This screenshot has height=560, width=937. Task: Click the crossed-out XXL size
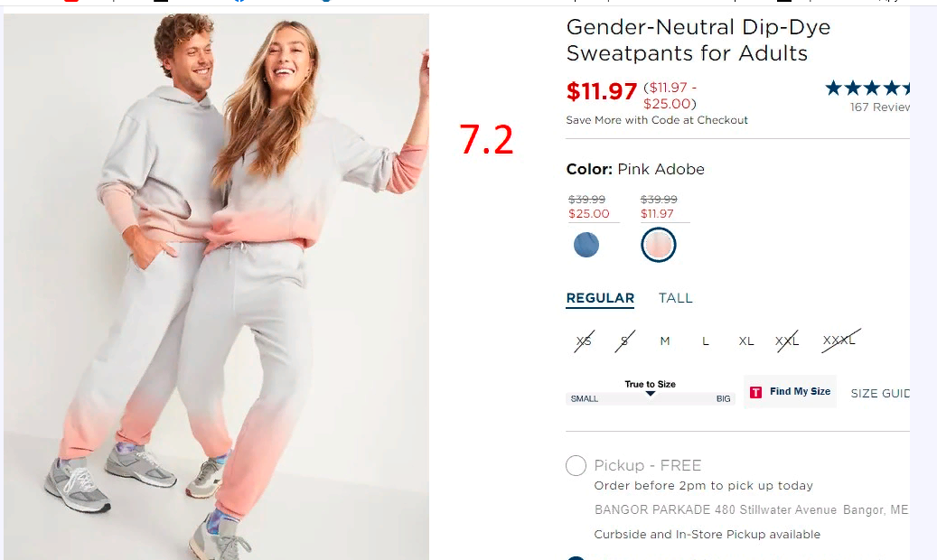pos(786,341)
